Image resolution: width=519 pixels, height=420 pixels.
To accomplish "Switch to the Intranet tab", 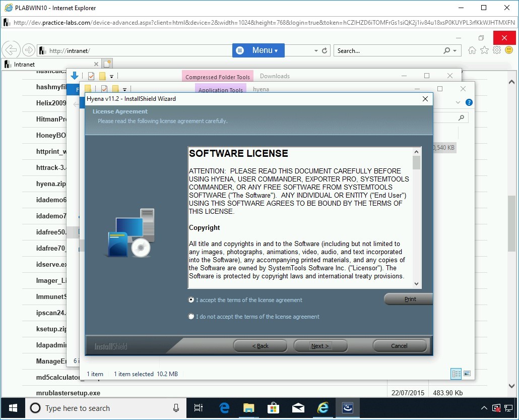I will pyautogui.click(x=50, y=64).
